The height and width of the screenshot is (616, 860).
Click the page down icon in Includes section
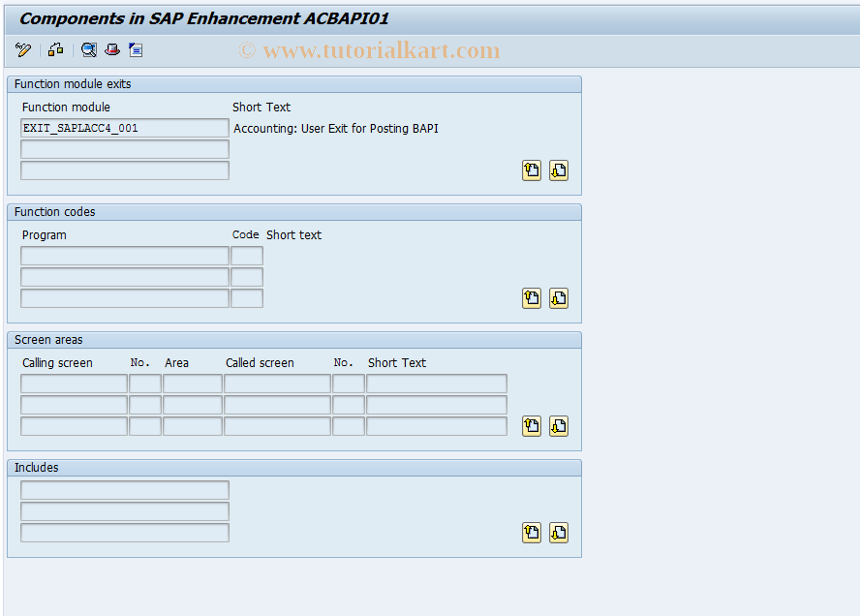[558, 532]
